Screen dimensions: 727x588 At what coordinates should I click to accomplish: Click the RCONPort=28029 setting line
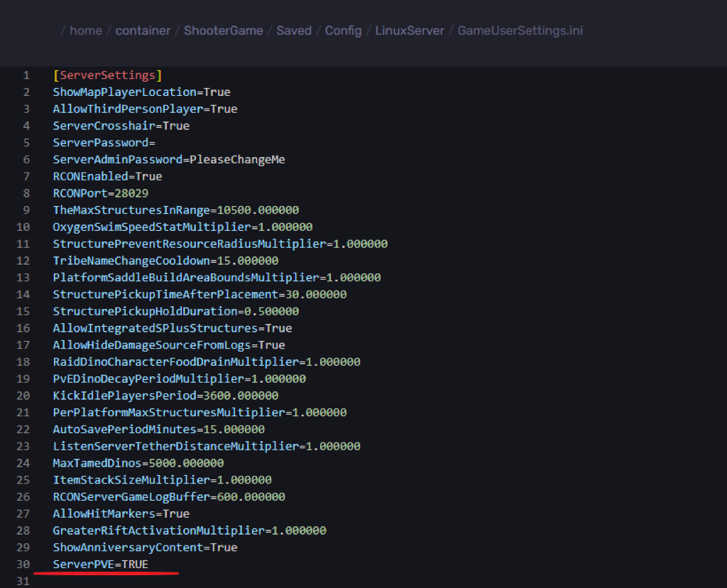pyautogui.click(x=100, y=193)
